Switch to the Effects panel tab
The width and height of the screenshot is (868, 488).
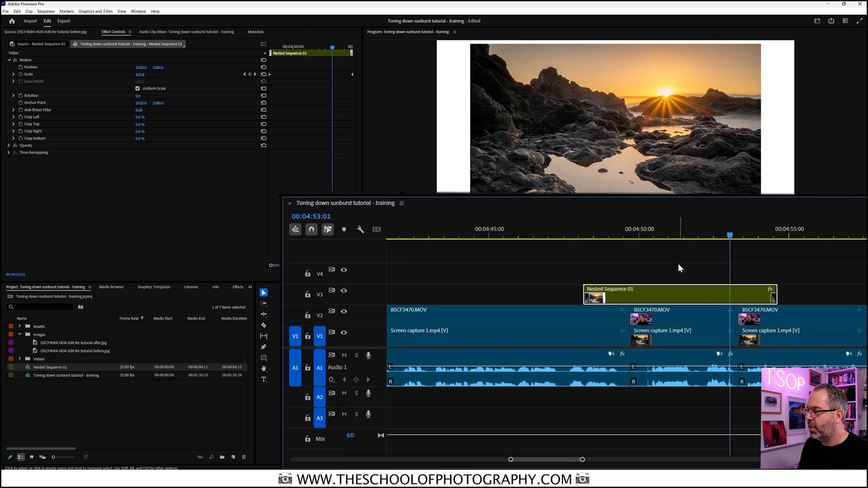(238, 287)
